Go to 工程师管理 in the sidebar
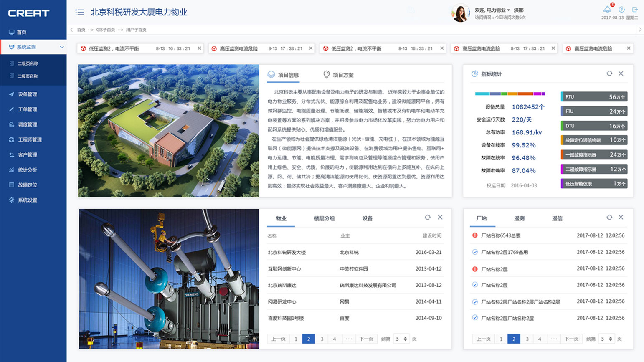The height and width of the screenshot is (362, 644). 32,139
